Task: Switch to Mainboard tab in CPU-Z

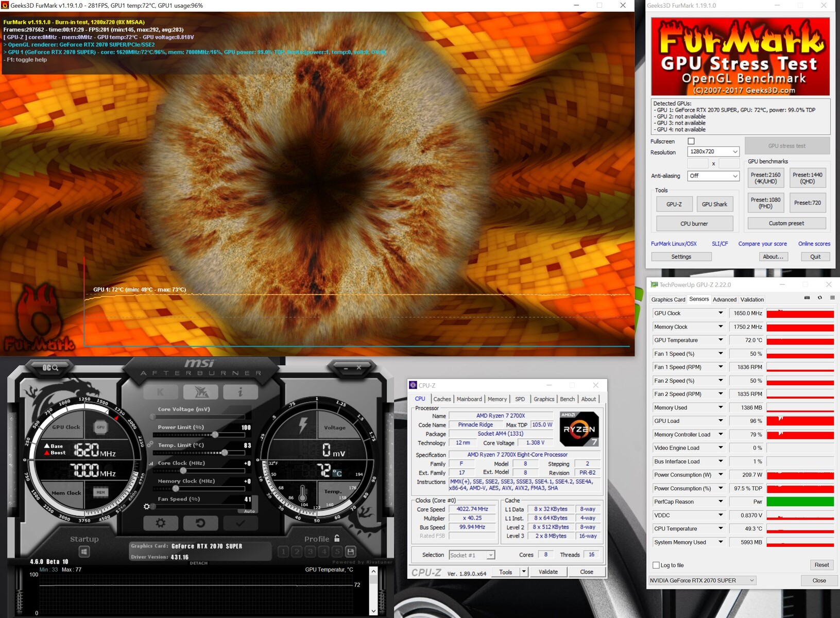Action: [469, 399]
